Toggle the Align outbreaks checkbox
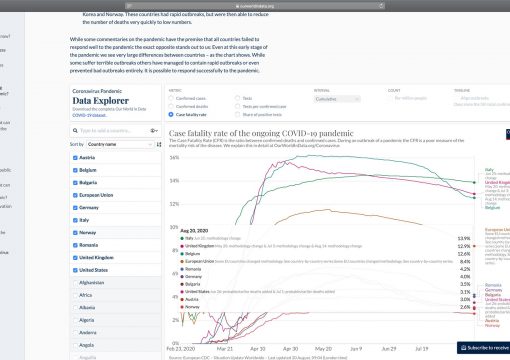510x360 pixels. [456, 98]
